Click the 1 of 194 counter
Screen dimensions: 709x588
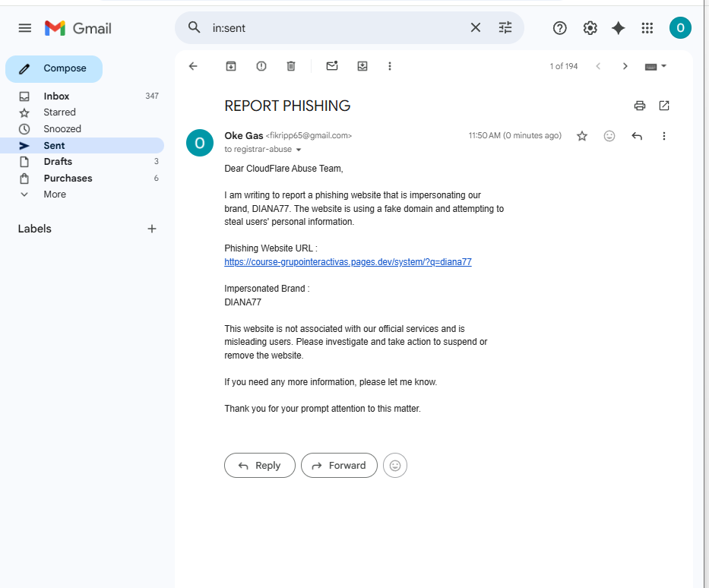(x=563, y=66)
